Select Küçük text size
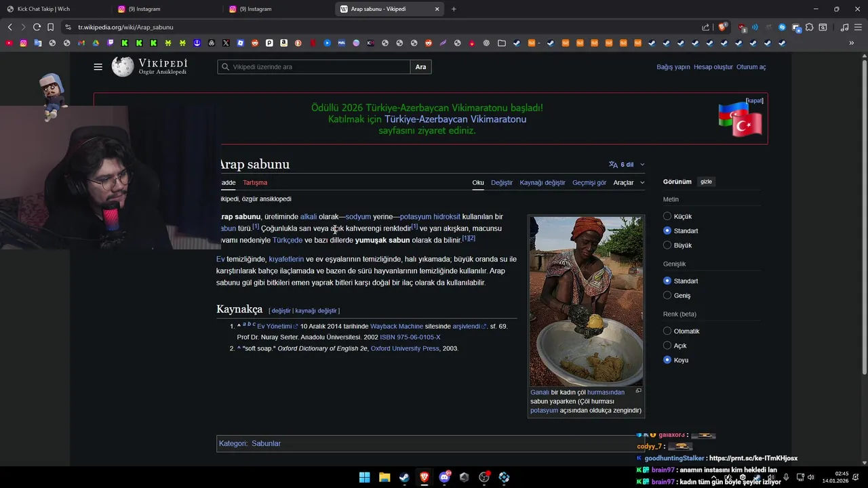 (x=667, y=216)
